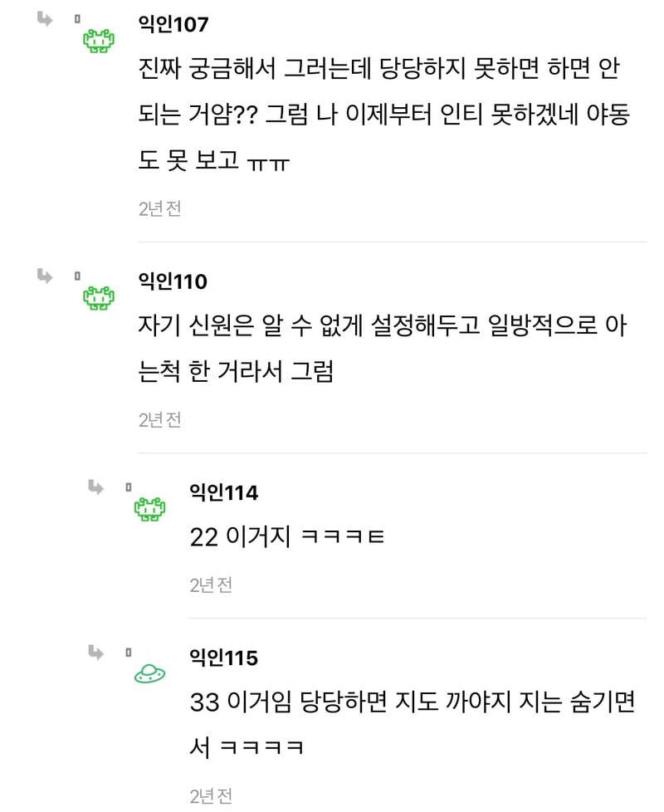Viewport: 664px width, 812px height.
Task: Click 익인107's green robot avatar
Action: click(100, 41)
